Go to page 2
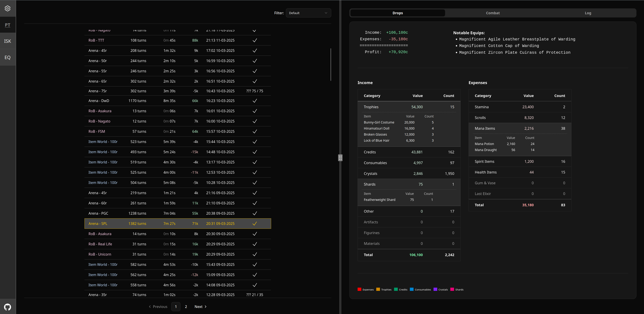Image resolution: width=644 pixels, height=314 pixels. point(186,306)
